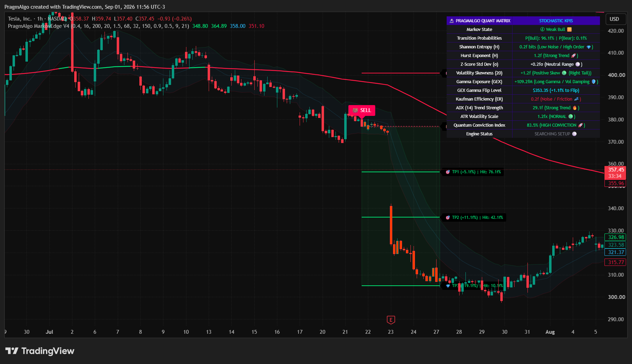Viewport: 632px width, 364px height.
Task: Click the zzz emoji in the Kaufman Efficiency row
Action: pos(576,99)
